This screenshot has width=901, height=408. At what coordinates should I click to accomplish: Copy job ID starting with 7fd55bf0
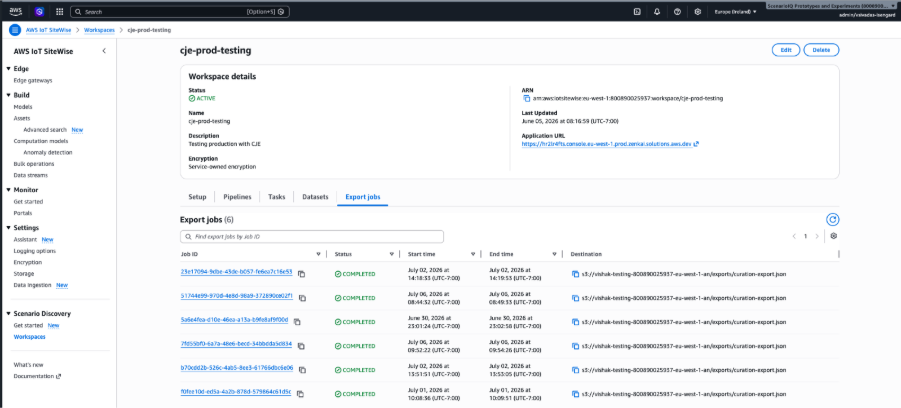(x=301, y=346)
